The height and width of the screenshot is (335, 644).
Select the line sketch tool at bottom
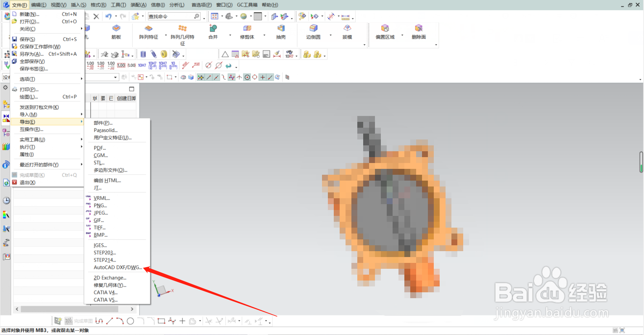click(x=109, y=321)
